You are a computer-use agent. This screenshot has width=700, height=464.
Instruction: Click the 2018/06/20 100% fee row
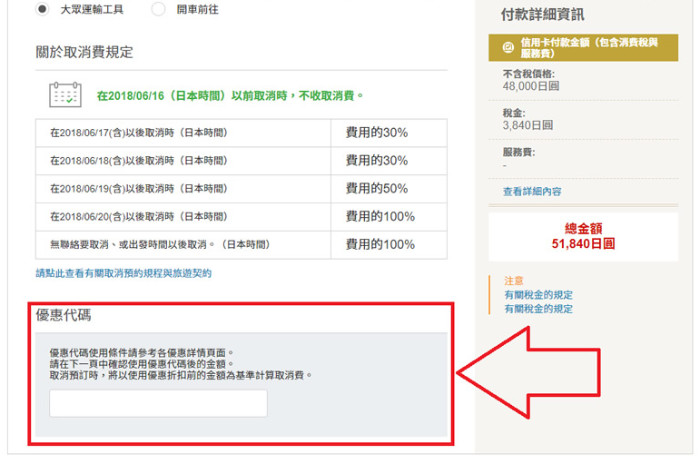click(242, 217)
